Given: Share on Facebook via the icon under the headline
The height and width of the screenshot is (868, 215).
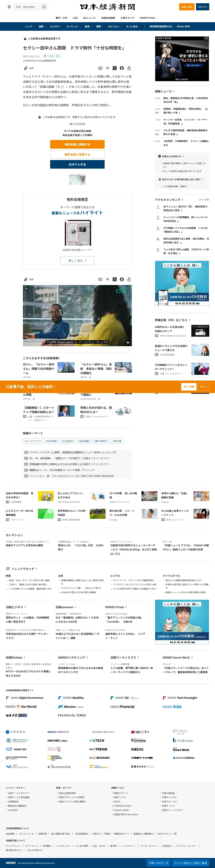Looking at the screenshot, I should (x=122, y=68).
